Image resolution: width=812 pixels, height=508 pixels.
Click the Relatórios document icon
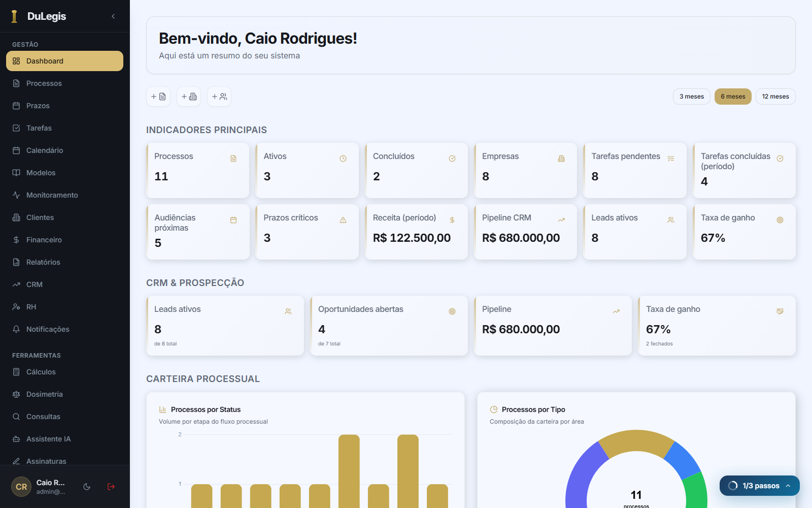click(x=16, y=262)
